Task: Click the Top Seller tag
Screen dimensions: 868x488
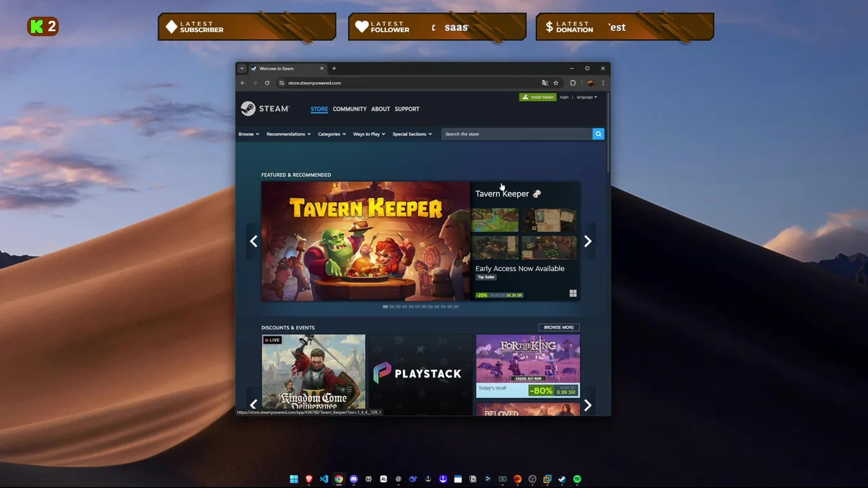Action: pos(486,277)
